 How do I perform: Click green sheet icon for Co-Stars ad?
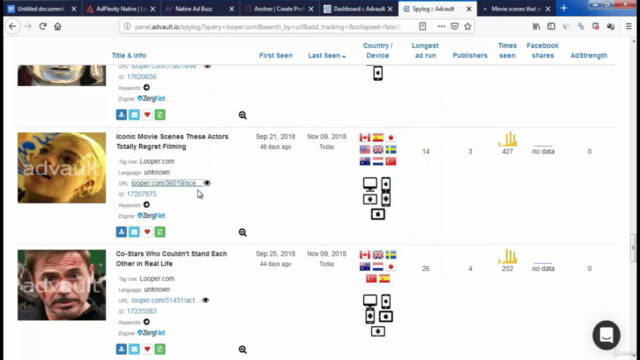[x=160, y=349]
